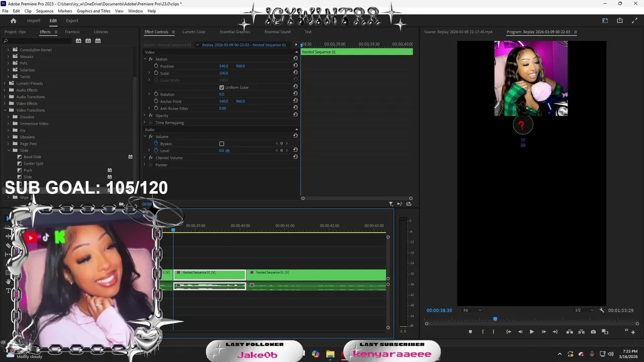The height and width of the screenshot is (362, 644).
Task: Click the Scale value 100.0
Action: pyautogui.click(x=224, y=73)
